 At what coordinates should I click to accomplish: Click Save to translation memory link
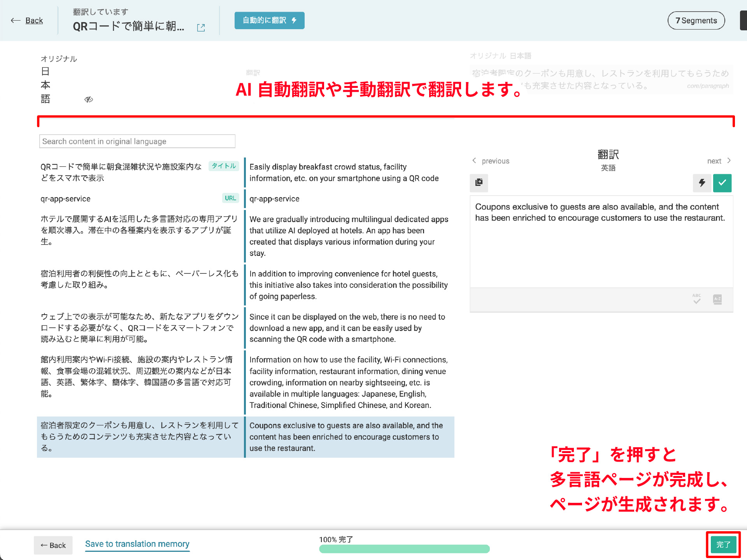pos(137,544)
